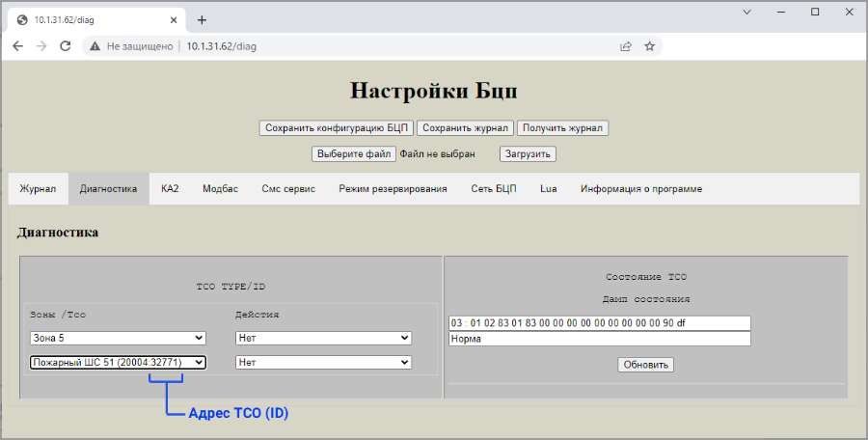Click Выберите файл button
The image size is (868, 440).
tap(354, 154)
